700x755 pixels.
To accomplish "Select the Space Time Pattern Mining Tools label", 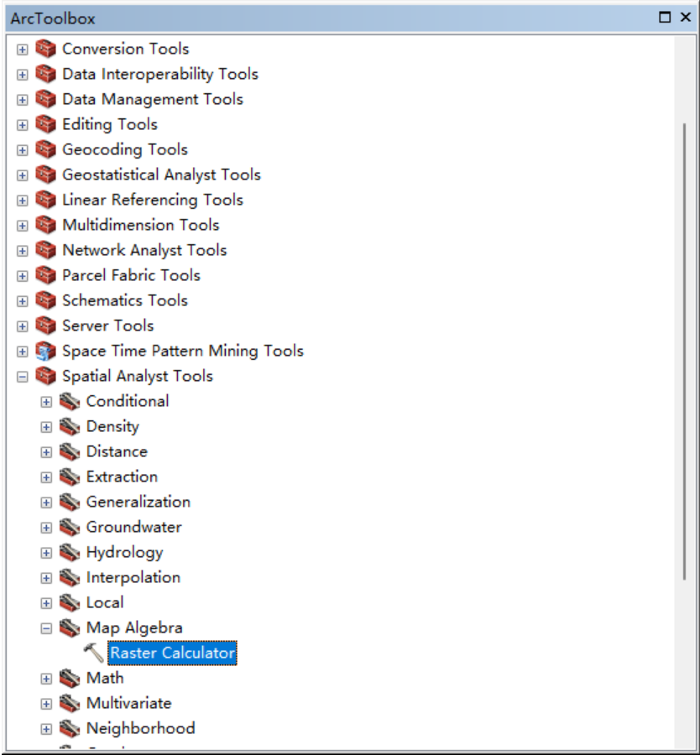I will [183, 351].
